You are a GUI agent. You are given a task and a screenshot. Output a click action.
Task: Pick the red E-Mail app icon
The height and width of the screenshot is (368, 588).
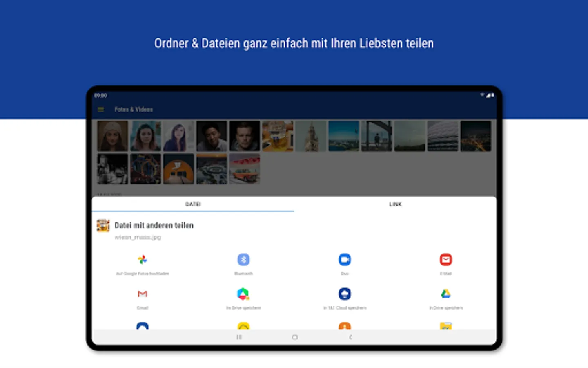(x=446, y=259)
